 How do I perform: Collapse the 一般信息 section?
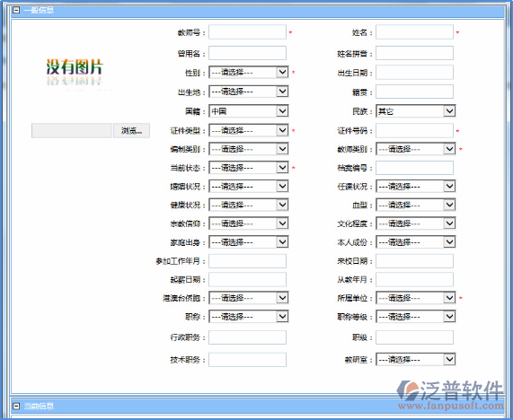point(16,10)
